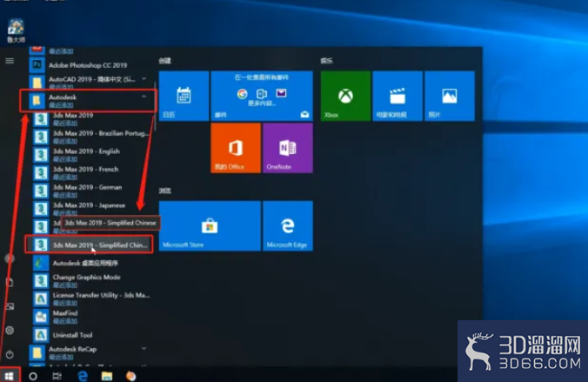The height and width of the screenshot is (382, 588).
Task: Launch 3ds Max 2019 - Simplified Chinese
Action: click(90, 245)
